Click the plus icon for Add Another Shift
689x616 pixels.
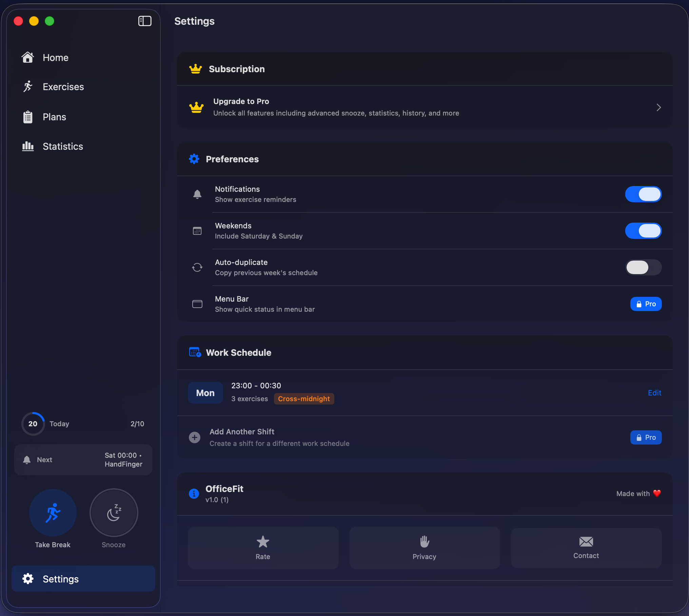pos(195,437)
